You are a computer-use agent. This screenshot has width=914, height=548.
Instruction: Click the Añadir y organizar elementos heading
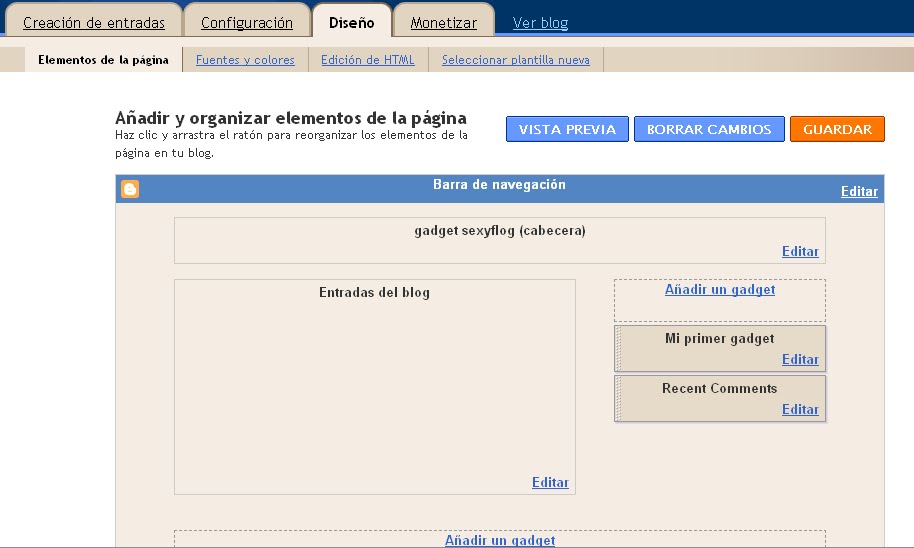pyautogui.click(x=291, y=118)
